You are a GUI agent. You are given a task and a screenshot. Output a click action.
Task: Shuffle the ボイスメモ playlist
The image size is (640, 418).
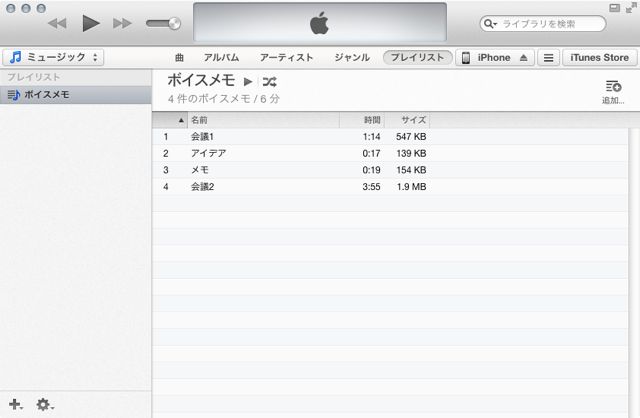tap(269, 82)
